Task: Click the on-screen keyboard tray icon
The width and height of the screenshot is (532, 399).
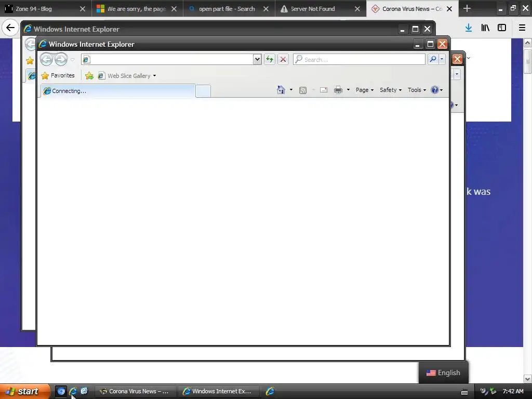Action: [464, 392]
